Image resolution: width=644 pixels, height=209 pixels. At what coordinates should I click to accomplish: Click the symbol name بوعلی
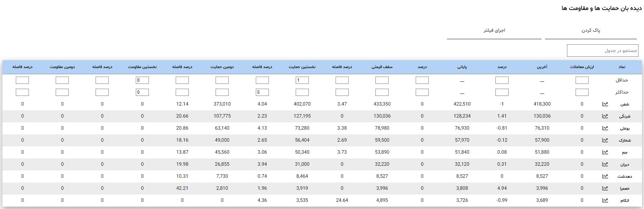(625, 128)
